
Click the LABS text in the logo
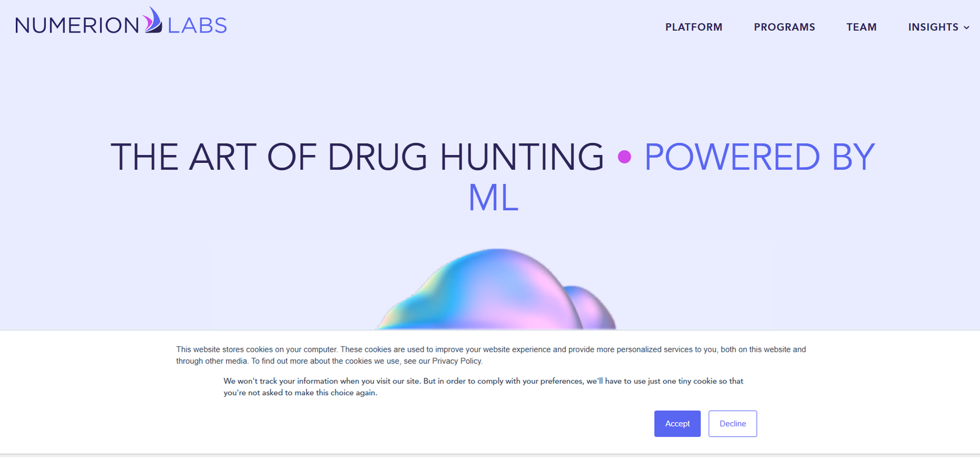[x=197, y=26]
